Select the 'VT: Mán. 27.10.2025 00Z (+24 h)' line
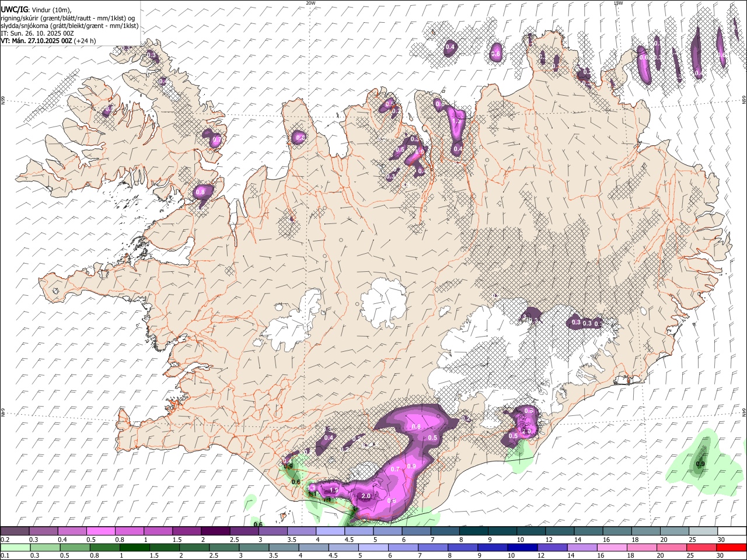The width and height of the screenshot is (747, 560). click(48, 41)
